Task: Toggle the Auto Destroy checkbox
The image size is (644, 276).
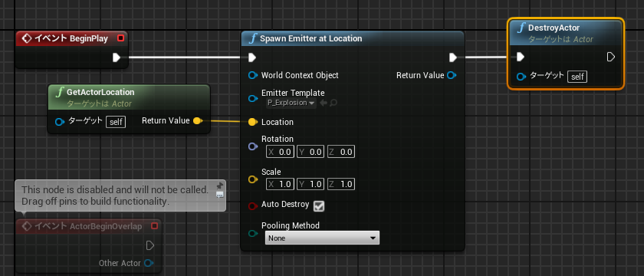Action: coord(318,206)
